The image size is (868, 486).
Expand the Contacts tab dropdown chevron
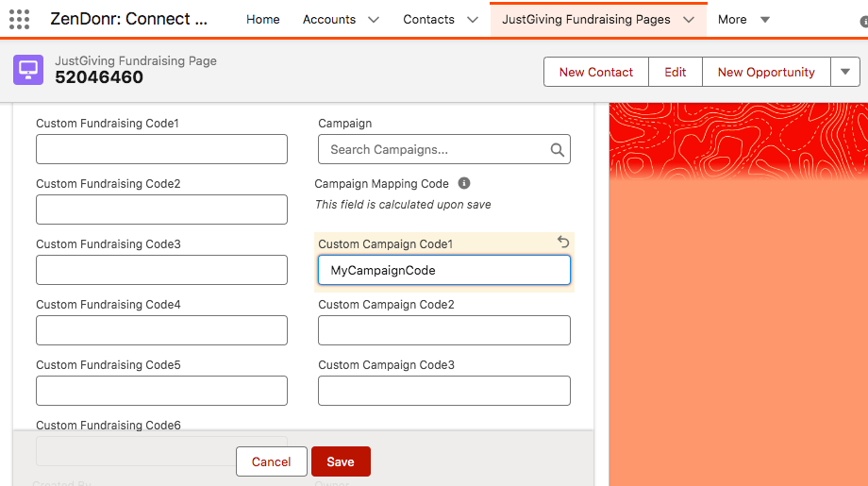click(x=473, y=20)
